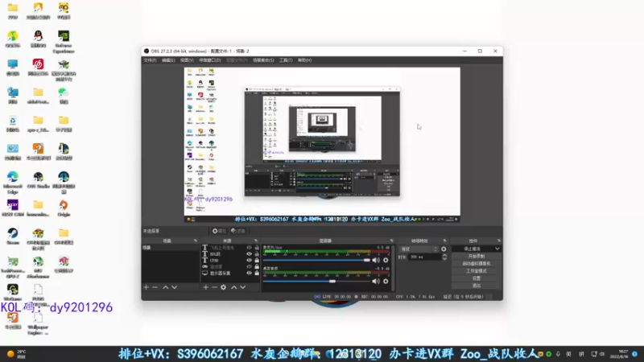644x362 pixels.
Task: Open OBS Studio desktop shortcut
Action: [38, 180]
